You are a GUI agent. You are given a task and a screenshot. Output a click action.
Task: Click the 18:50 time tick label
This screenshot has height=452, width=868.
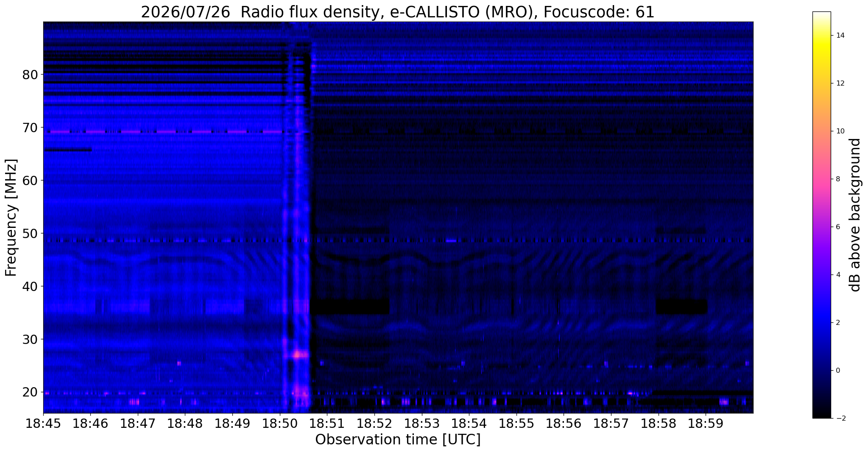[280, 424]
